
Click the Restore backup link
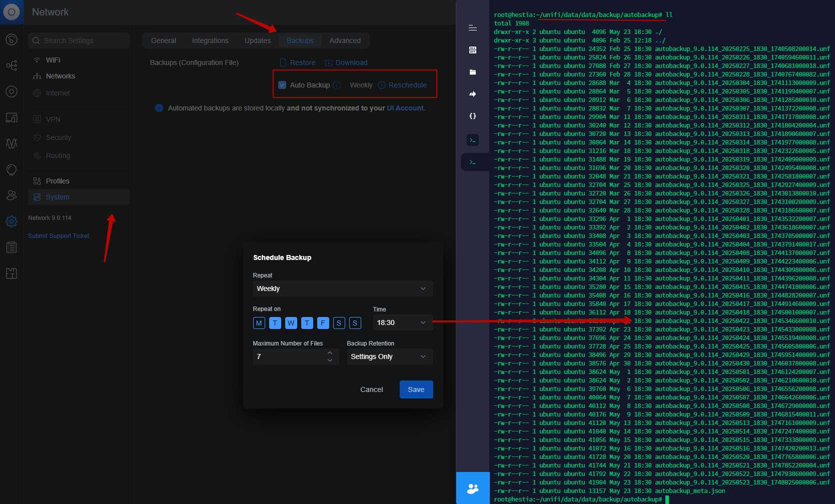[x=298, y=62]
